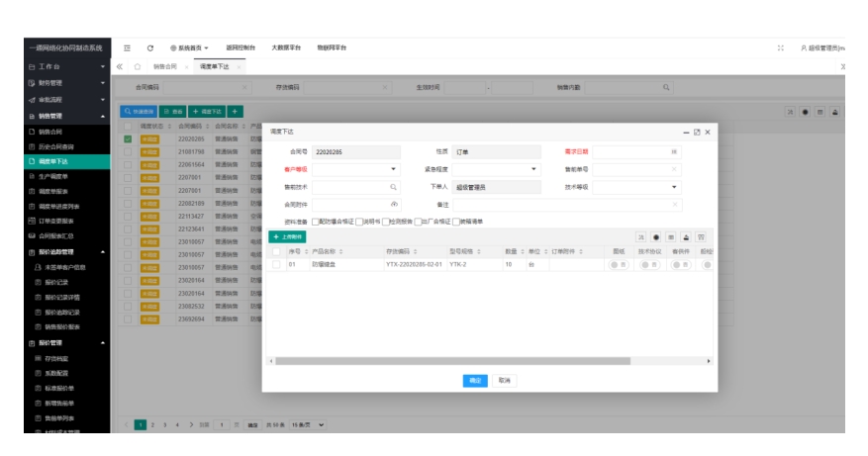Click the search icon in 售前技术 field

click(393, 186)
